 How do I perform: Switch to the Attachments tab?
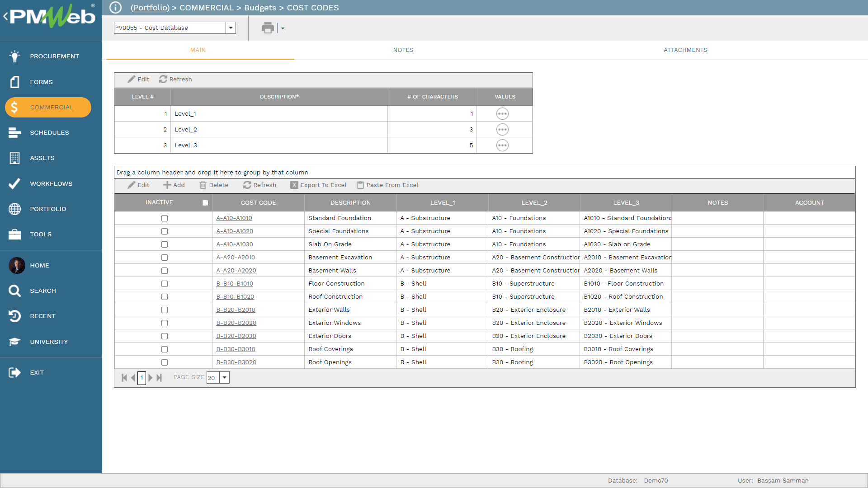pyautogui.click(x=685, y=50)
